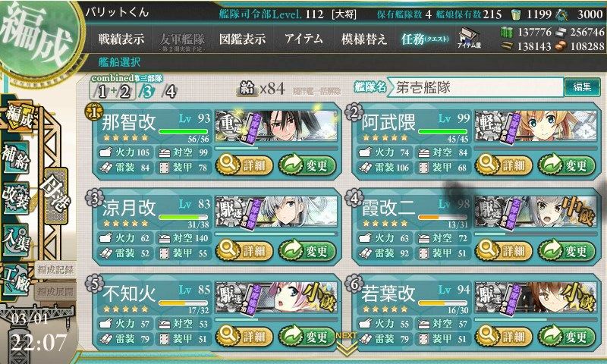Click 詳細 details for 那智改
607x364 pixels.
244,165
